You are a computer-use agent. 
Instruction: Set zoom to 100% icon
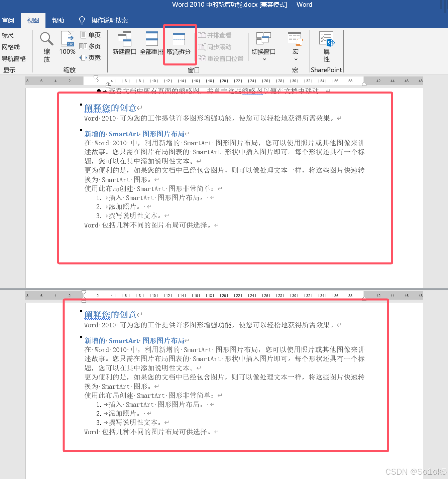tap(68, 39)
